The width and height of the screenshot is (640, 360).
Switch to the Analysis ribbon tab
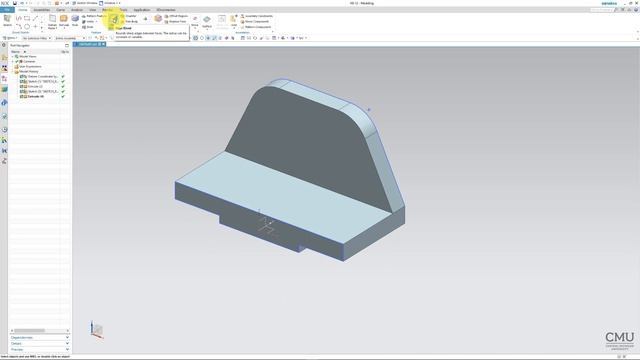click(x=77, y=10)
